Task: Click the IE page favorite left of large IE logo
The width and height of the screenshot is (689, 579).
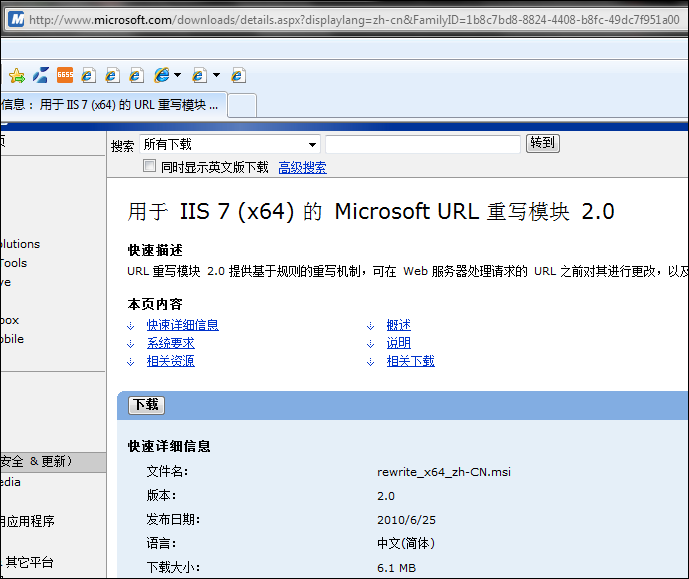Action: [x=136, y=76]
